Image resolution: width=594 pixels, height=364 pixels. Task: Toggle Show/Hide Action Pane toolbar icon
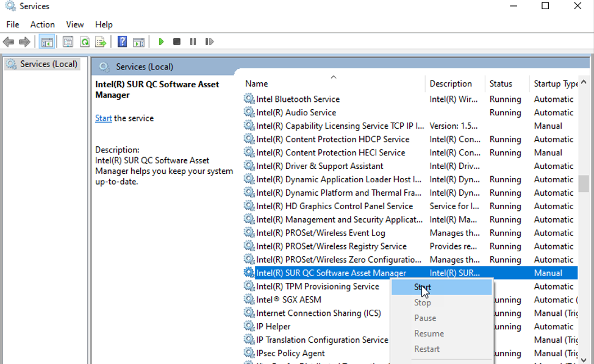138,41
